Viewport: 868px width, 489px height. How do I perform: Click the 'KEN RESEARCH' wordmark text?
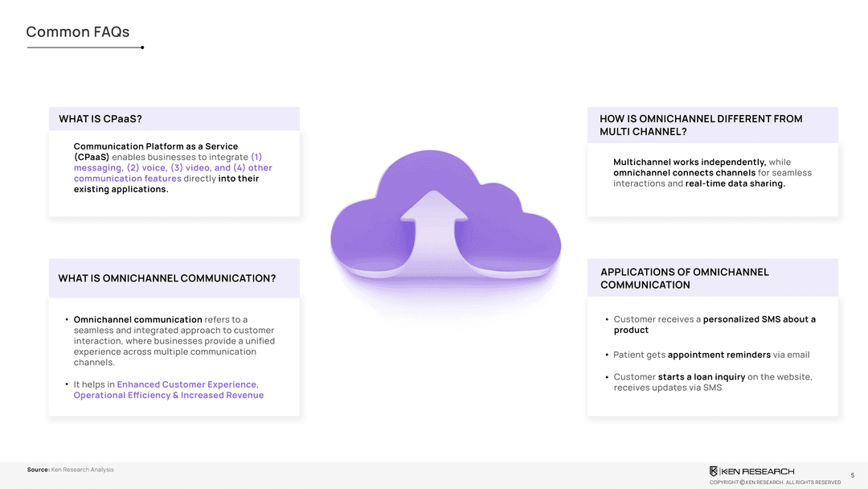[x=758, y=471]
